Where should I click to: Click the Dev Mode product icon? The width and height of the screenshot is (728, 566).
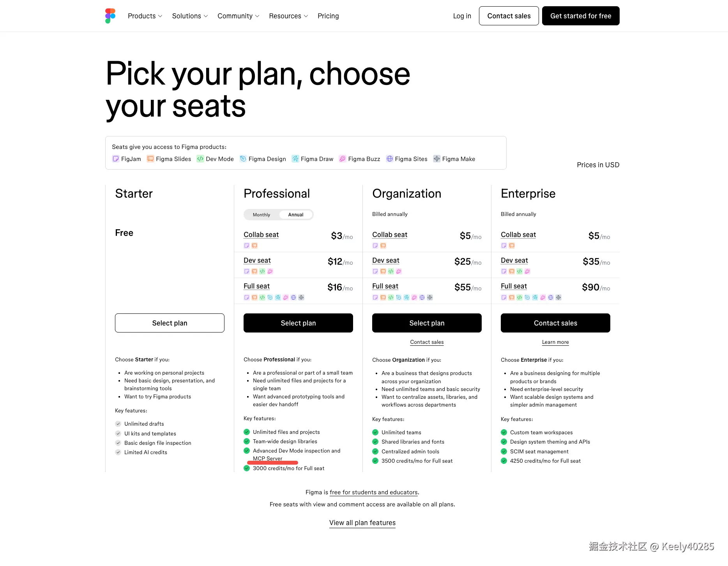click(x=200, y=159)
